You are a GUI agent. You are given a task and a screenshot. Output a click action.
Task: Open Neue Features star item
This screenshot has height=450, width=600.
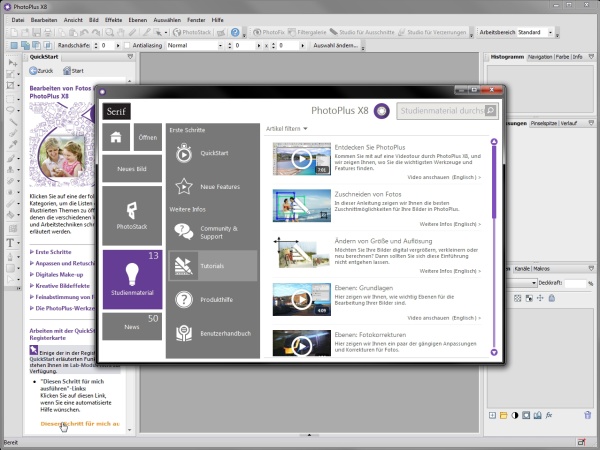click(x=212, y=187)
